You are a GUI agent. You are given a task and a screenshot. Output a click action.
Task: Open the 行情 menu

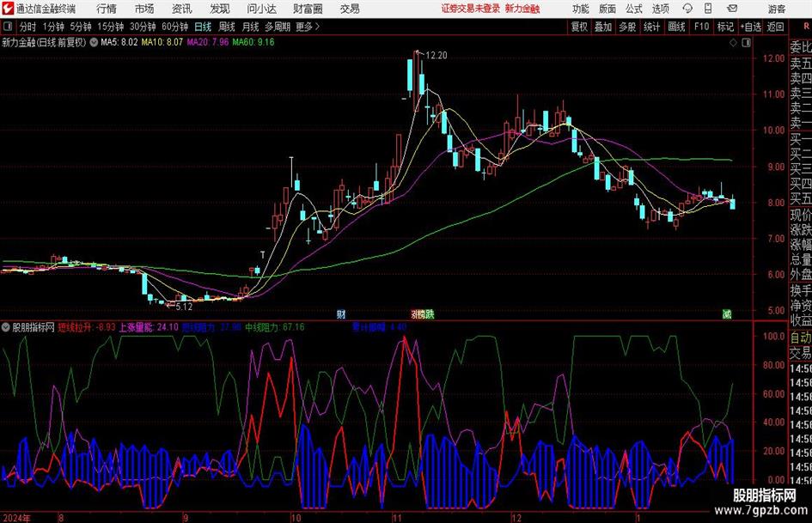(107, 9)
